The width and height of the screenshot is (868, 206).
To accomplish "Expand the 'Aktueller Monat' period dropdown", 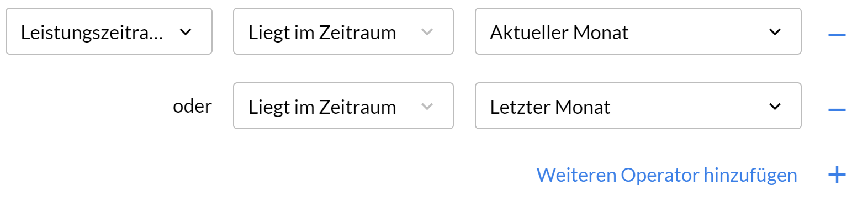I will click(638, 31).
